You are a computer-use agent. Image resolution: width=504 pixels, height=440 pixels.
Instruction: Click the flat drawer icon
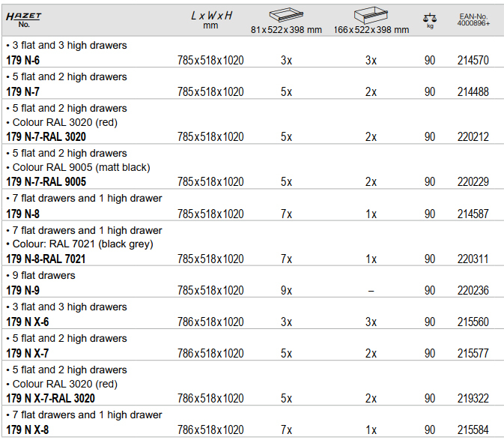click(x=286, y=14)
